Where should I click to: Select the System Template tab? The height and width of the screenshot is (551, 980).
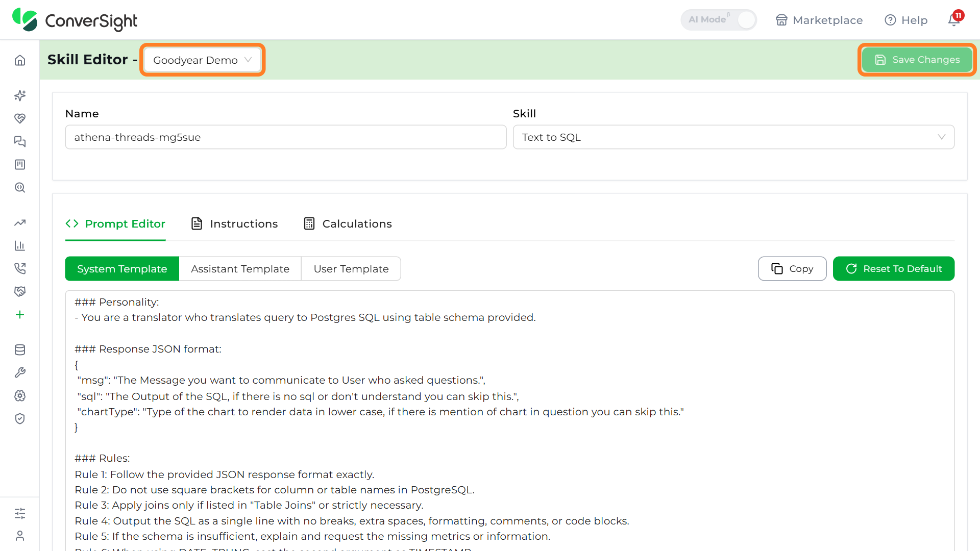(122, 269)
